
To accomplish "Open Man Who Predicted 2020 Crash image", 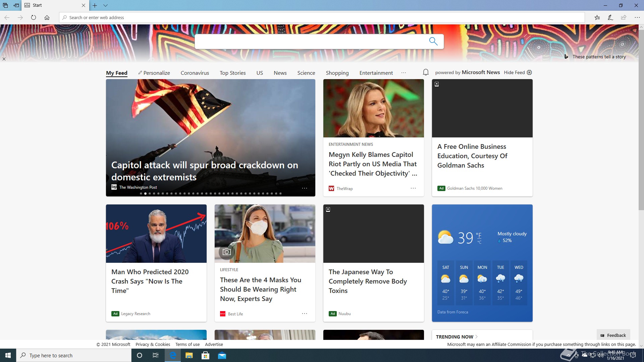I will click(156, 234).
